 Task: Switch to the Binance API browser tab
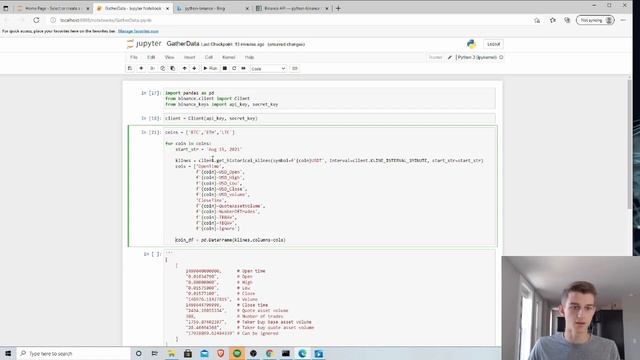click(x=292, y=8)
